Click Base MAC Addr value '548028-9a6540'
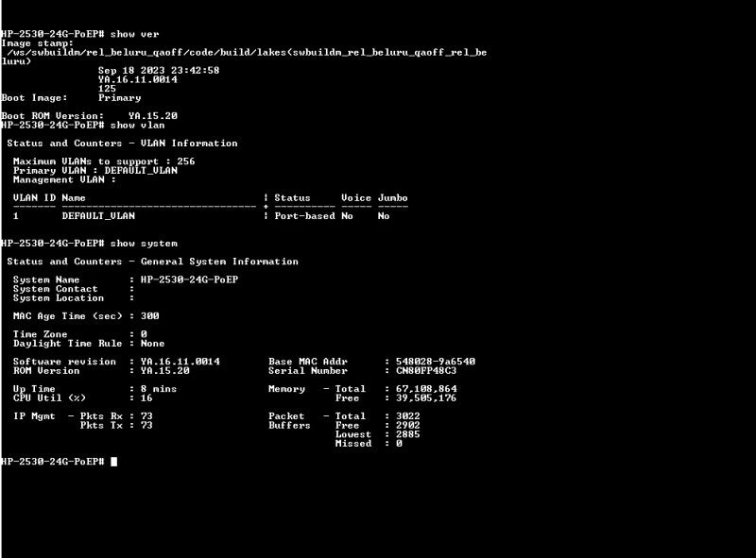756x558 pixels. pos(436,362)
